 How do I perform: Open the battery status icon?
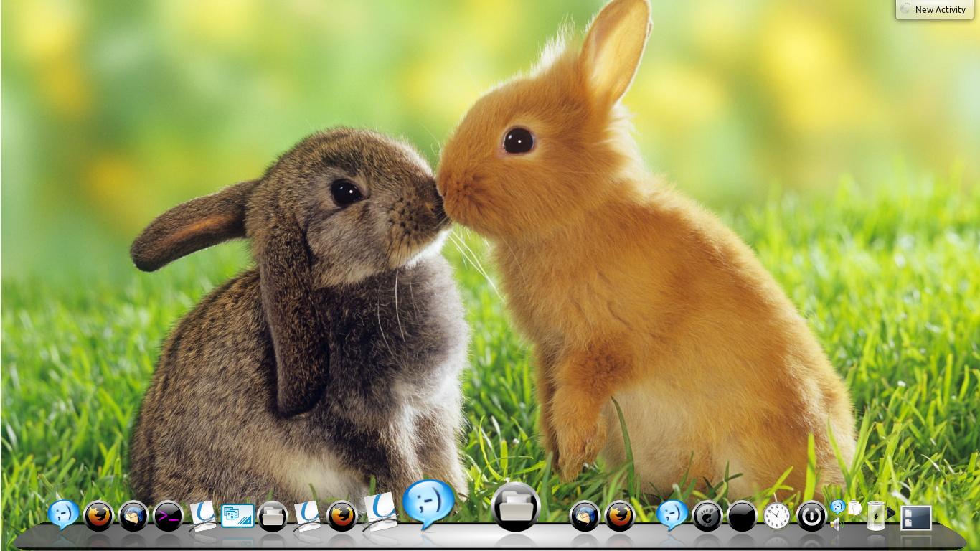click(876, 516)
